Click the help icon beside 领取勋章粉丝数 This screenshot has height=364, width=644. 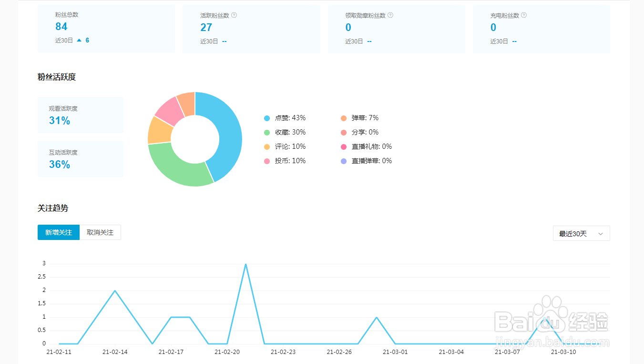click(x=390, y=15)
